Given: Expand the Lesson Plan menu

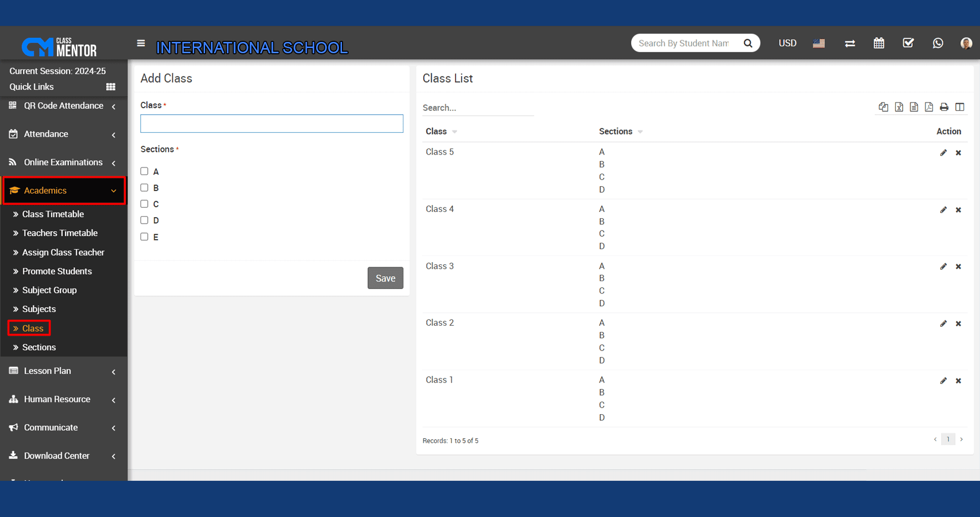Looking at the screenshot, I should pos(64,371).
